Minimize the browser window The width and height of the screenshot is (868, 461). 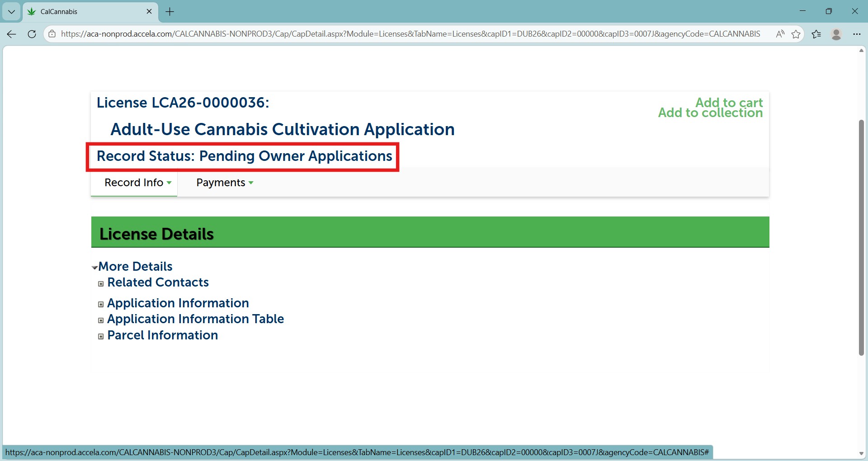(802, 11)
